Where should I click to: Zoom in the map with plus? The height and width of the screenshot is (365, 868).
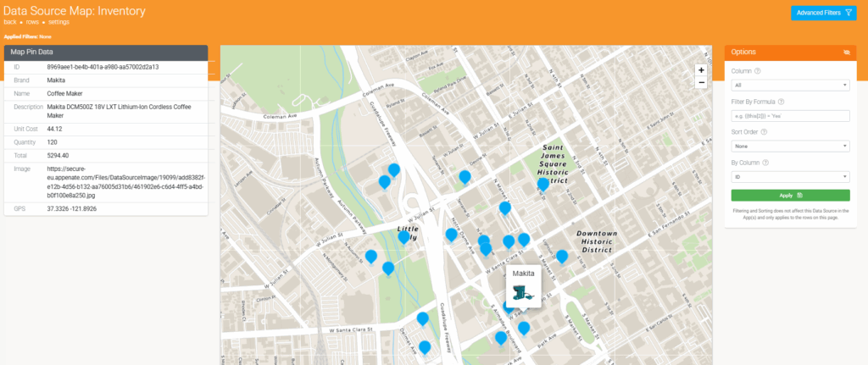(x=701, y=70)
